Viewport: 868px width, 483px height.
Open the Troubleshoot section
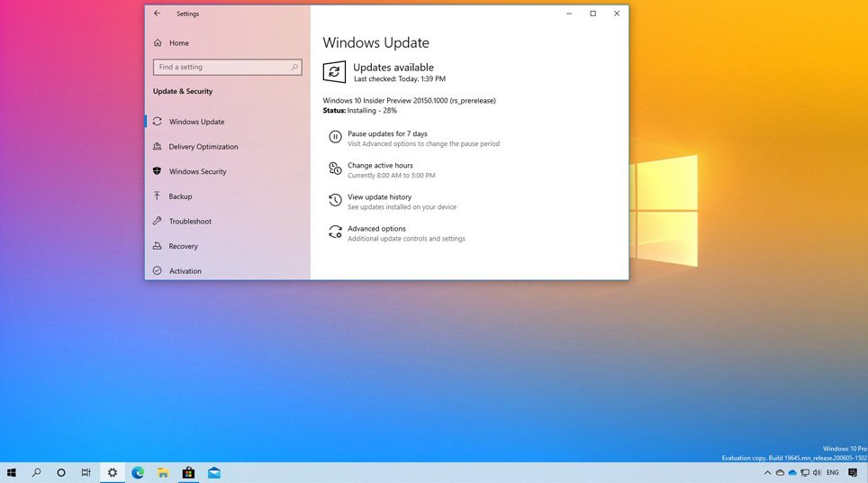[x=190, y=222]
